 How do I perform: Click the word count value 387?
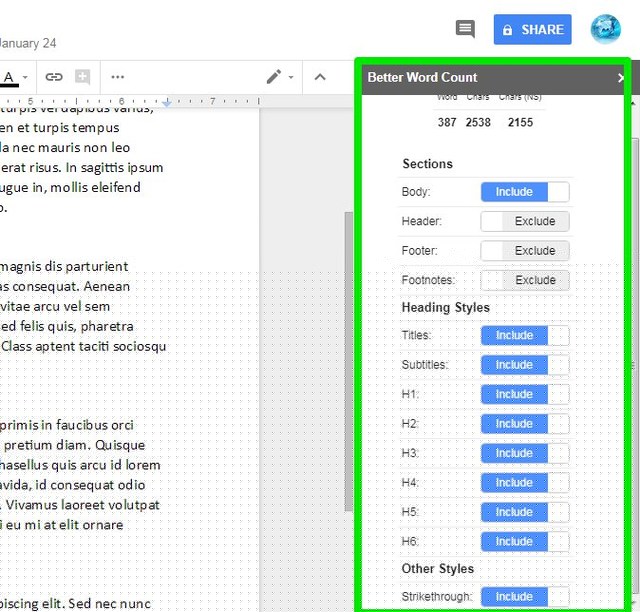447,122
